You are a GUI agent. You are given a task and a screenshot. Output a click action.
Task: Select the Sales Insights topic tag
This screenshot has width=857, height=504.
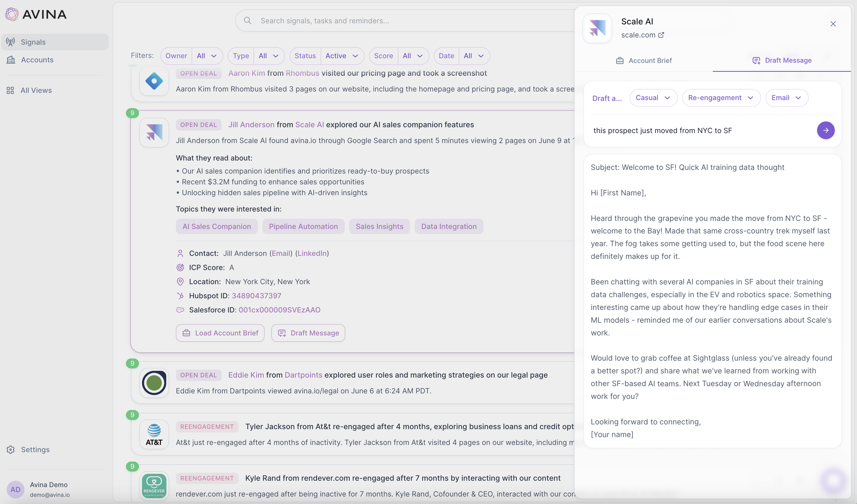[379, 226]
